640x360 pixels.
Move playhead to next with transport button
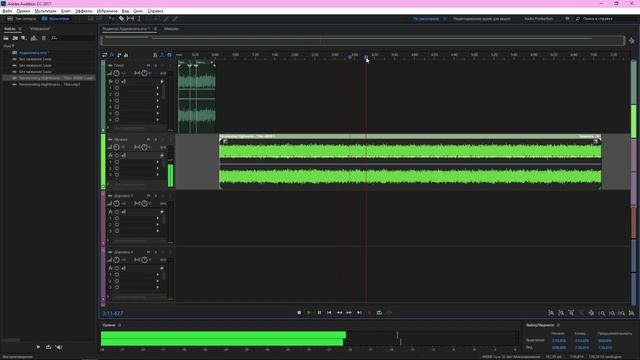pos(359,313)
